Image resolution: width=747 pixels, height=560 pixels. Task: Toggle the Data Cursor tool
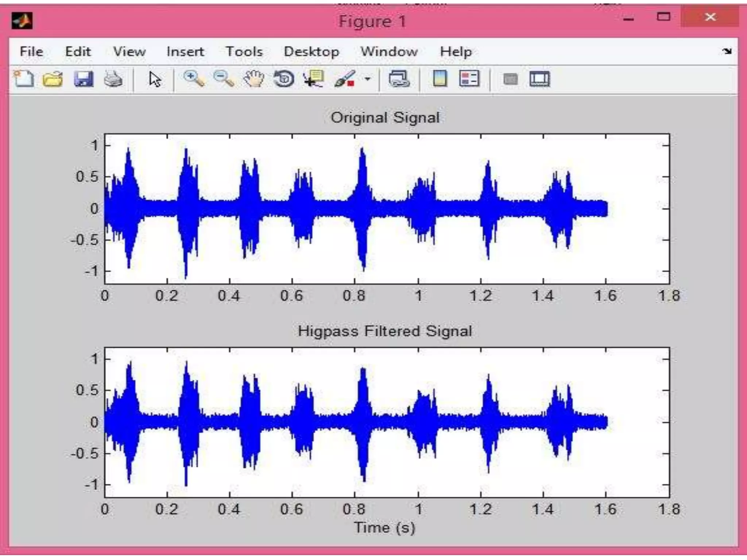(x=313, y=79)
